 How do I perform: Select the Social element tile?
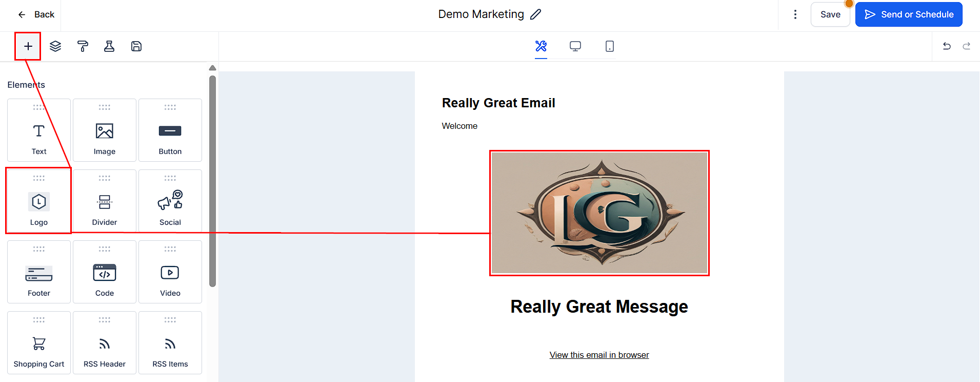click(x=170, y=201)
